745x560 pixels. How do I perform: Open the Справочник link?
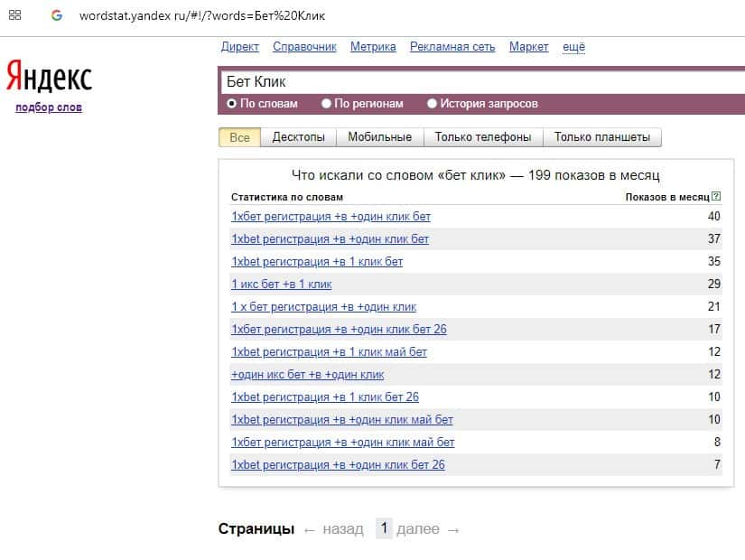point(304,47)
